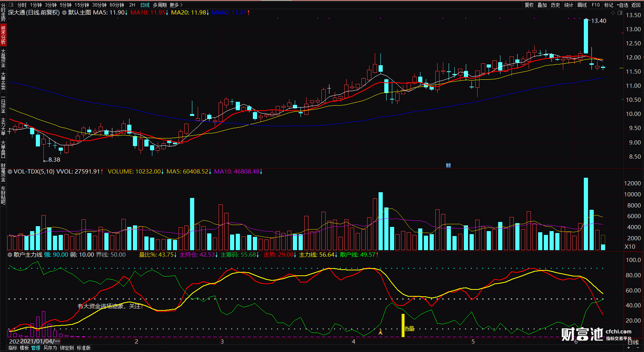This screenshot has width=644, height=352.
Task: Select the 日线 daily period
Action: pos(145,5)
